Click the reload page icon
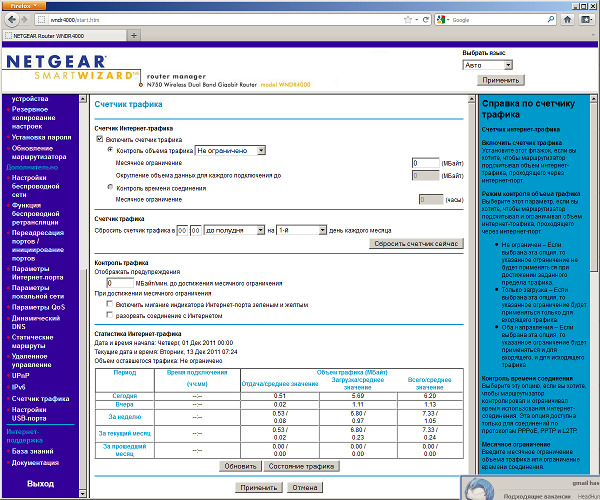 coord(426,20)
